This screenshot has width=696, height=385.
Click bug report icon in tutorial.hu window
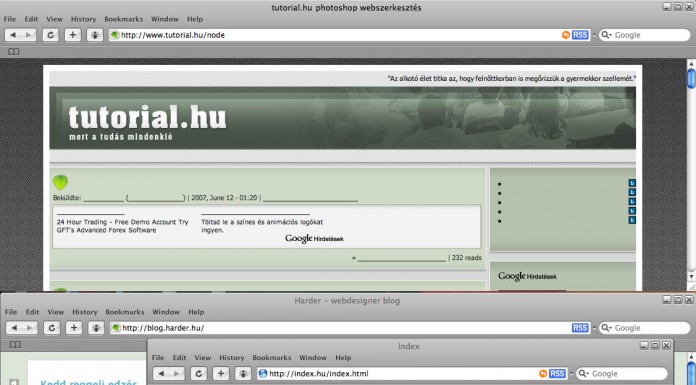95,35
